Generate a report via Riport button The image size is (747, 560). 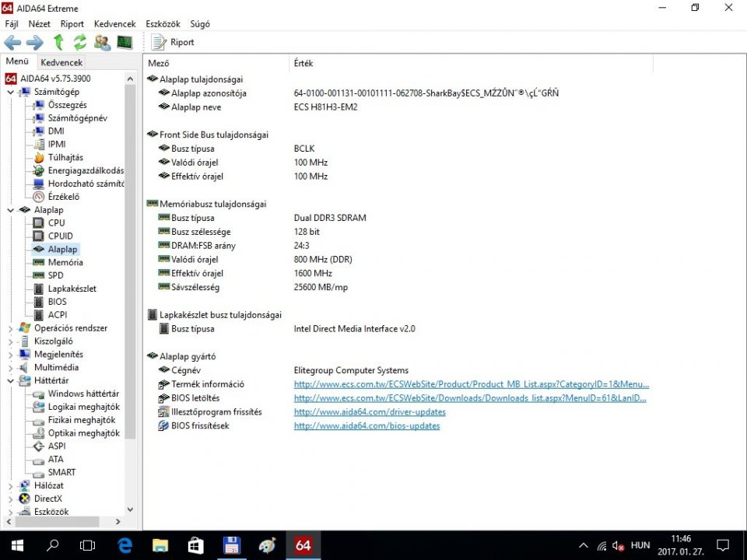173,42
